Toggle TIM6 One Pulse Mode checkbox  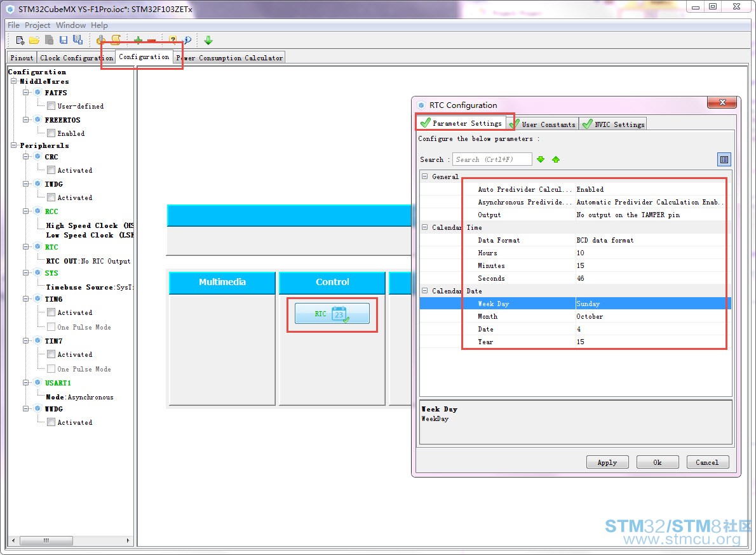pos(51,326)
